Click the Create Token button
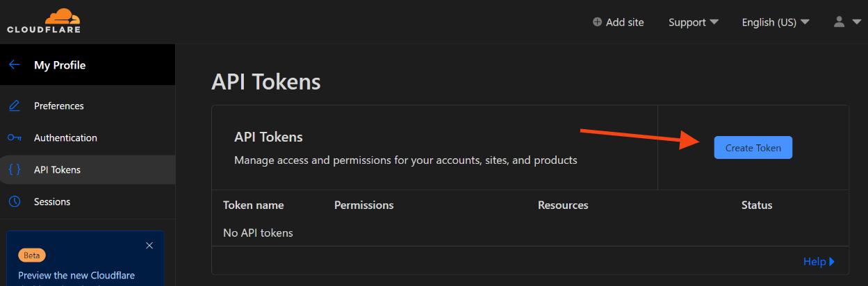 point(753,148)
